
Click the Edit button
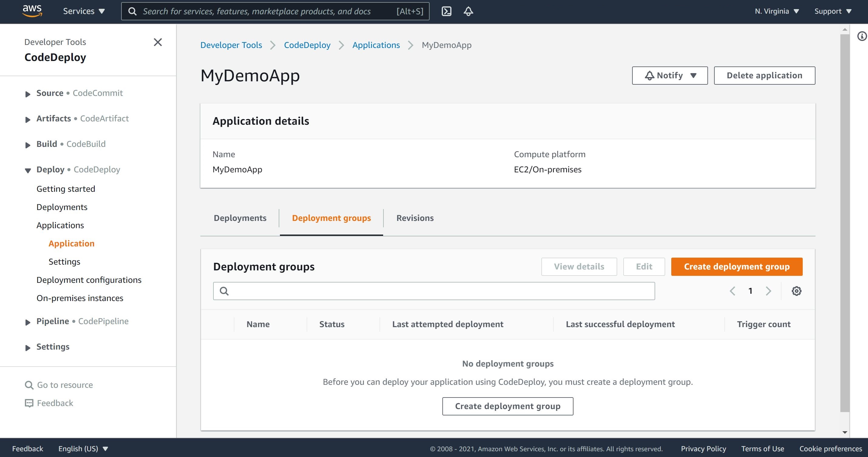pyautogui.click(x=644, y=267)
